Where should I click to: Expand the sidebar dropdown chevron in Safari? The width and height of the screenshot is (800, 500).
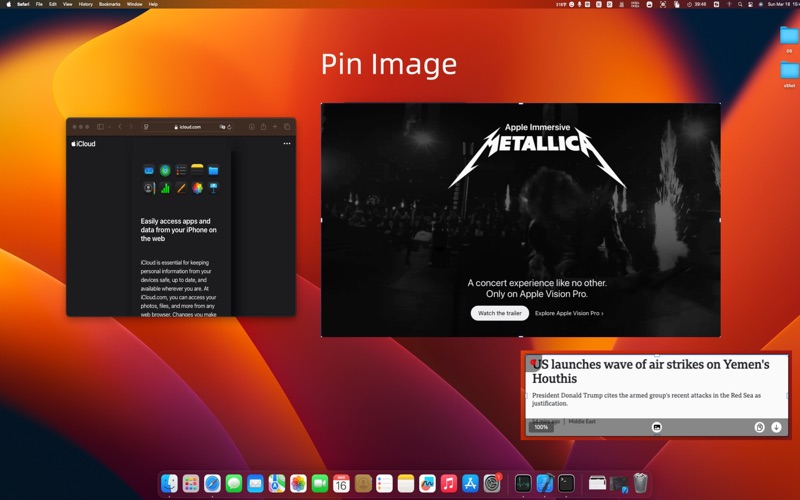108,127
